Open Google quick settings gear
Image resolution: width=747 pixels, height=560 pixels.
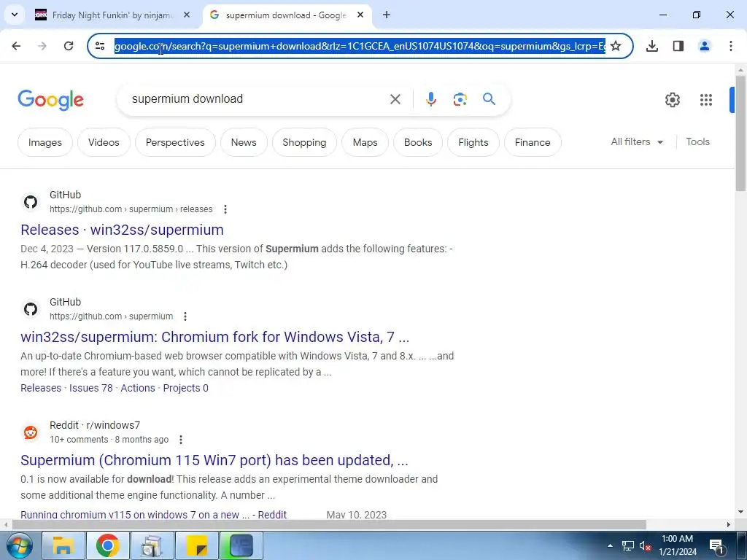(672, 99)
